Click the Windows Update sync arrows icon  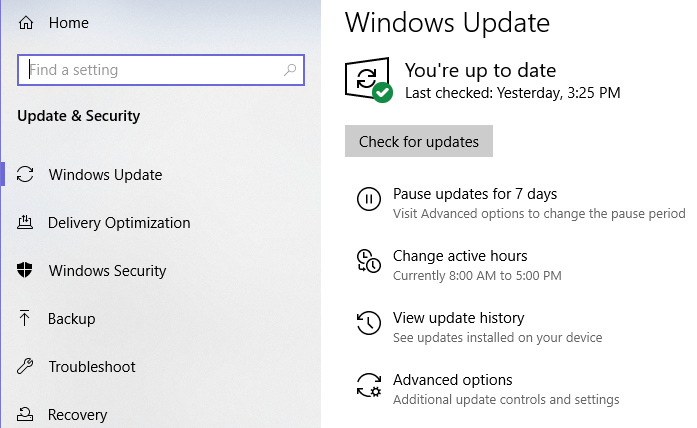point(25,174)
